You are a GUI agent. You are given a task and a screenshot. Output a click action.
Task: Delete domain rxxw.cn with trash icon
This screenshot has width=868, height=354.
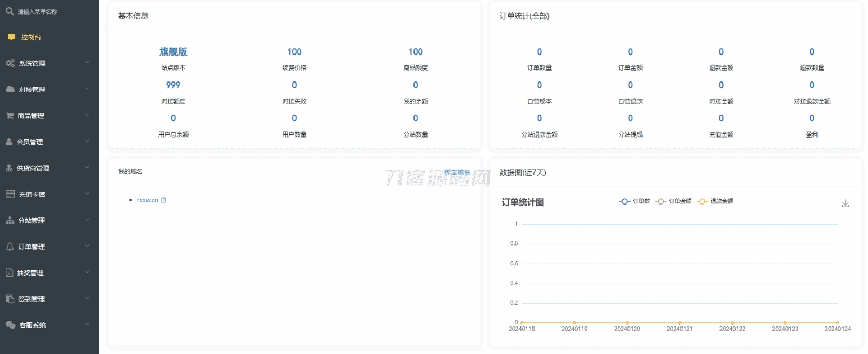click(163, 200)
